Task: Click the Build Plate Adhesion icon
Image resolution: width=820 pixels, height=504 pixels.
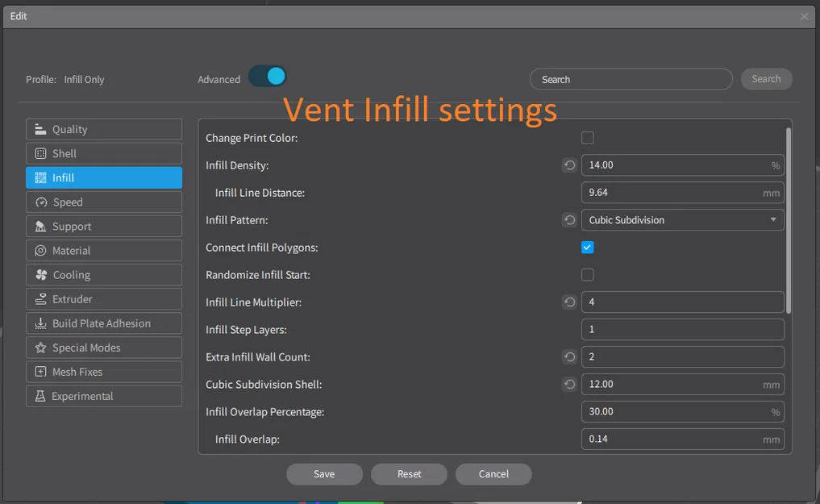Action: [x=40, y=323]
